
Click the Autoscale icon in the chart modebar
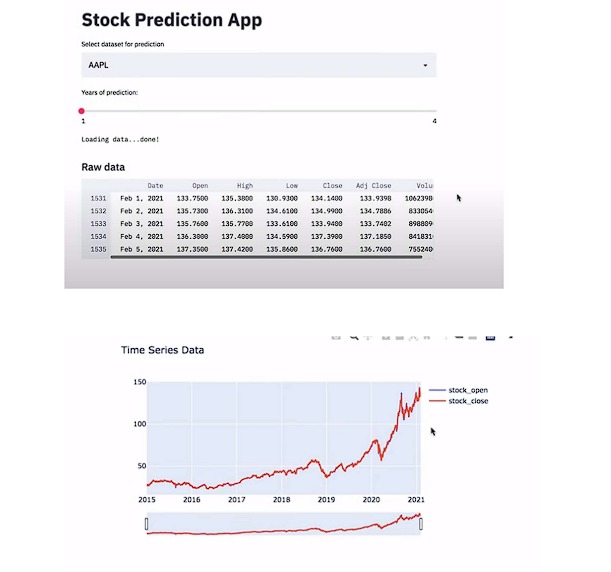point(413,338)
